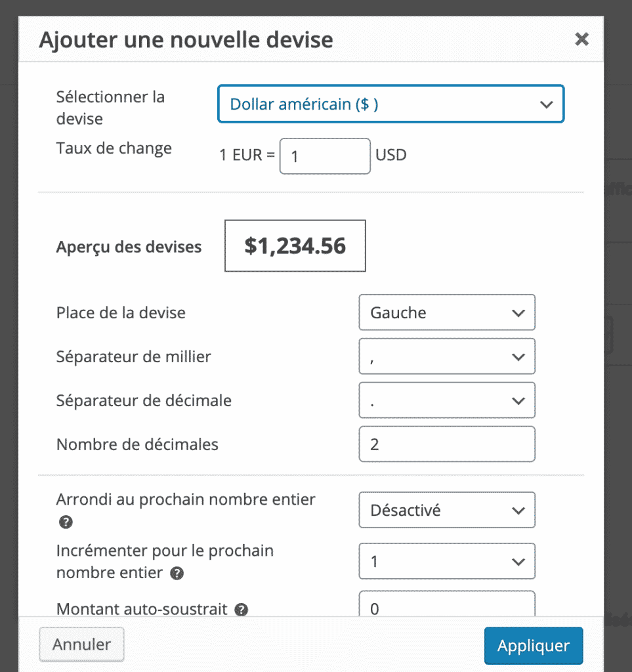Click the dropdown arrow for thousands separator
This screenshot has width=632, height=672.
(518, 356)
